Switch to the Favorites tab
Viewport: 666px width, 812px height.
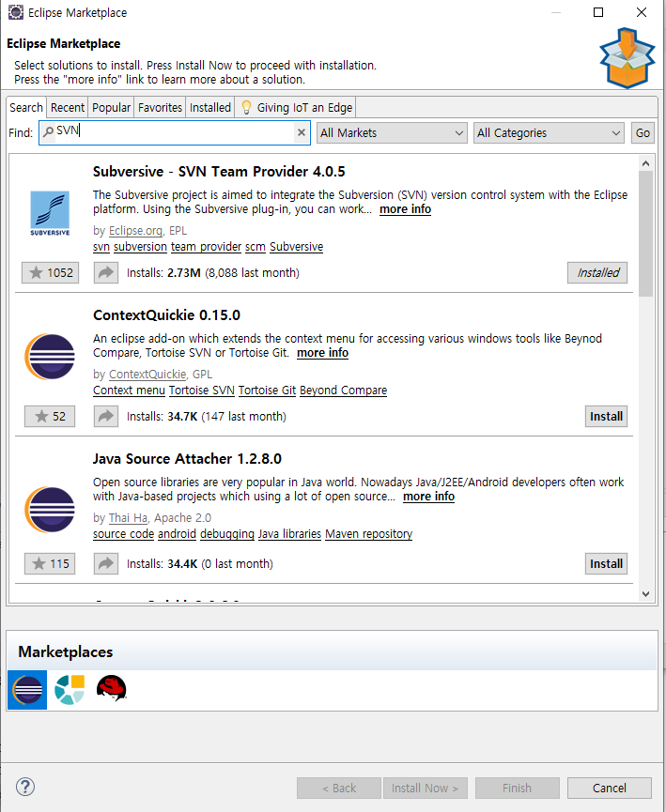[160, 107]
